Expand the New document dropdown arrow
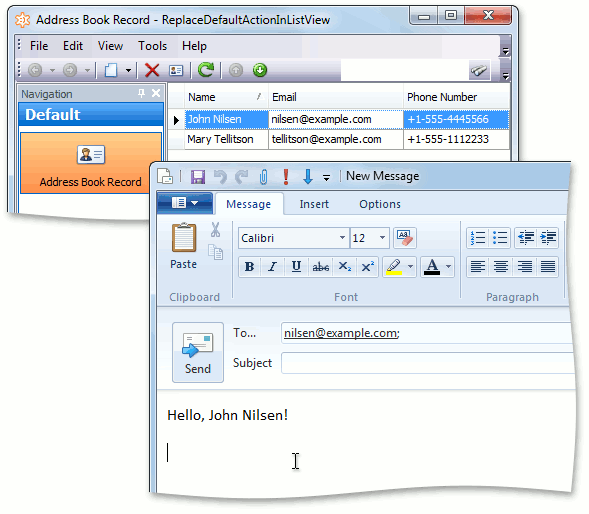 128,70
